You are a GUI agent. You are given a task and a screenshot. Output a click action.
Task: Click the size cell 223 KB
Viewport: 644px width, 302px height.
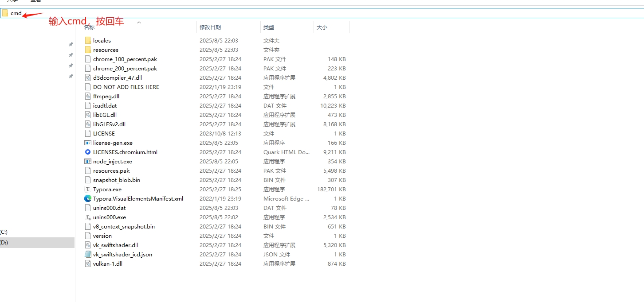click(337, 69)
